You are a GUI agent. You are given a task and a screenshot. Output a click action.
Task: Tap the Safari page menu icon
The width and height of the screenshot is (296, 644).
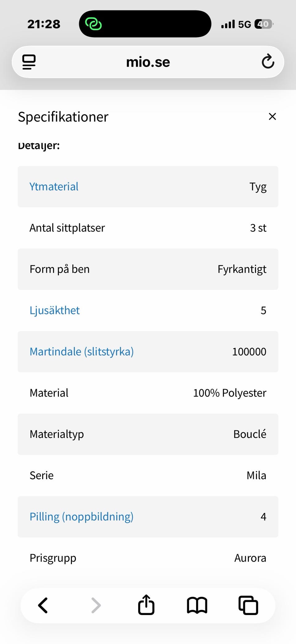(29, 62)
